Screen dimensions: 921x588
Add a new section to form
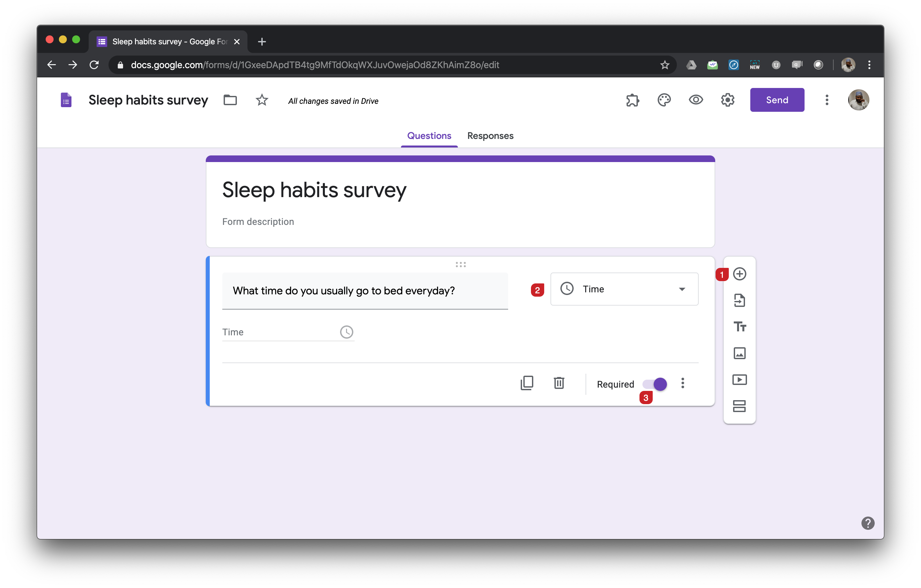tap(739, 406)
